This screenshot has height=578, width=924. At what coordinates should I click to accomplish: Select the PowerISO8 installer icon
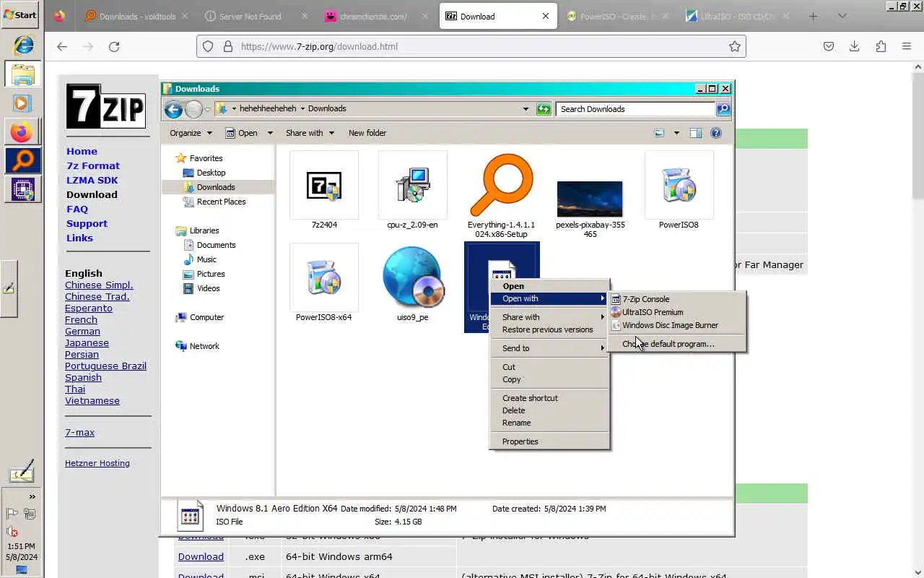679,186
